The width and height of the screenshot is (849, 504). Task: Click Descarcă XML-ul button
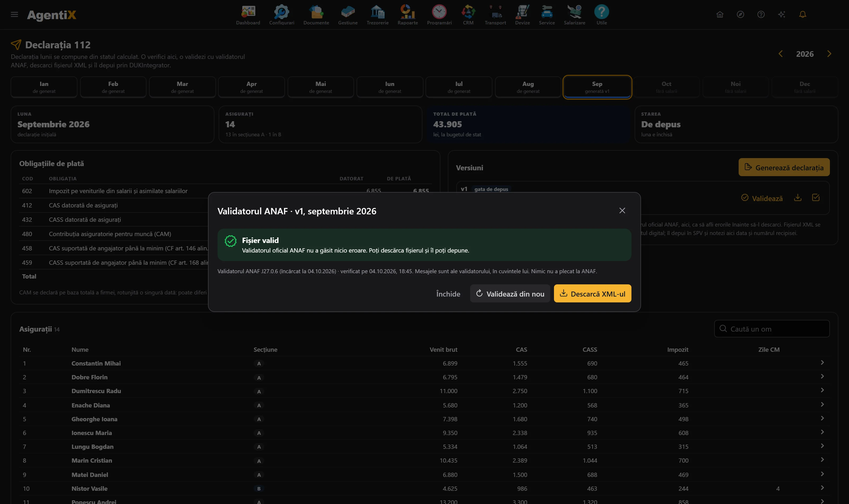coord(592,293)
